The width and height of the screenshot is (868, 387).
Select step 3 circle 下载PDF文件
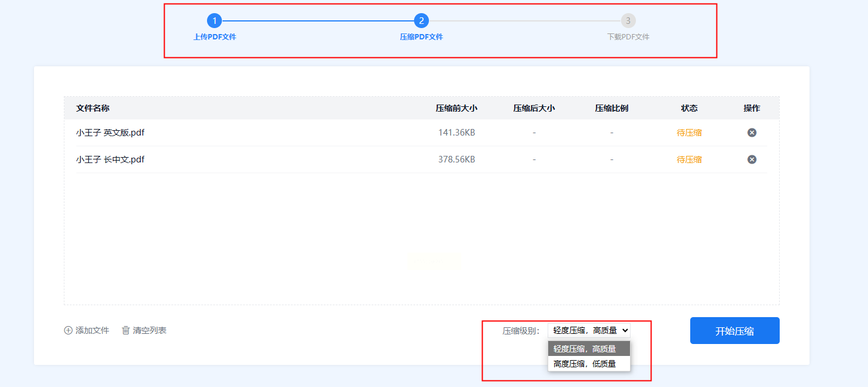pos(628,21)
